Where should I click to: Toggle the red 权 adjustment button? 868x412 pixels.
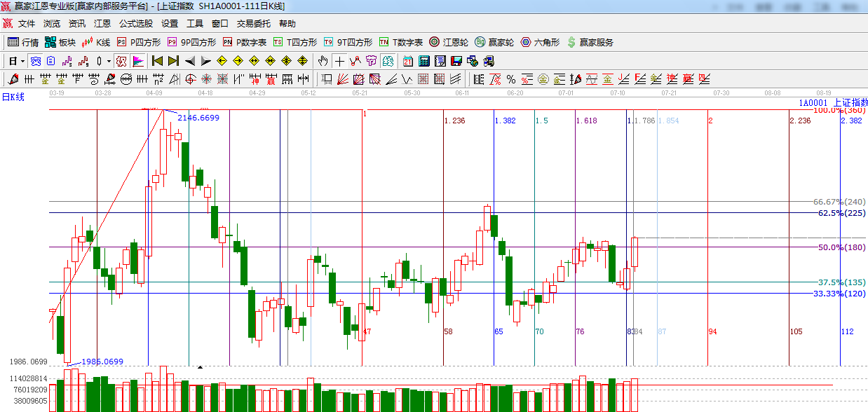121,61
